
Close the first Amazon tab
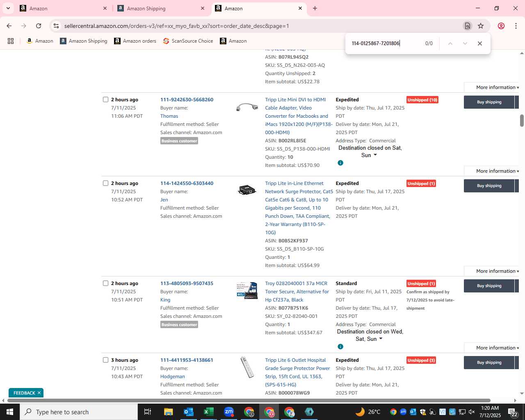point(105,8)
